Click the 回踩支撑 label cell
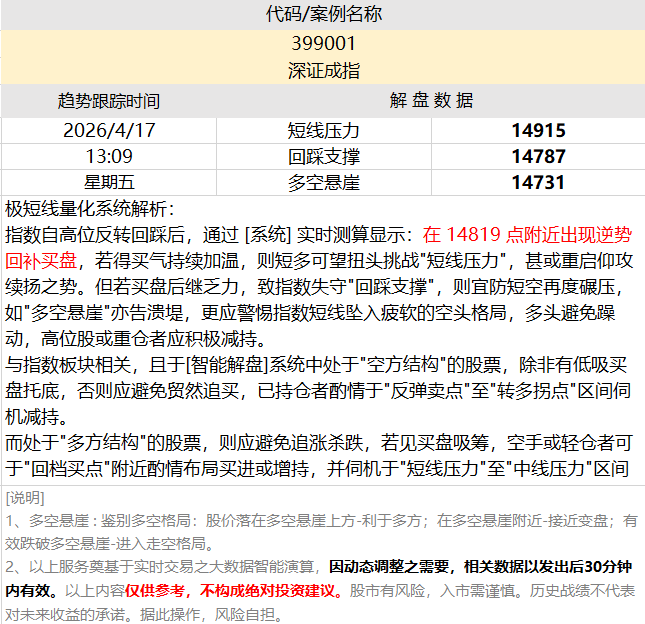 pos(323,157)
